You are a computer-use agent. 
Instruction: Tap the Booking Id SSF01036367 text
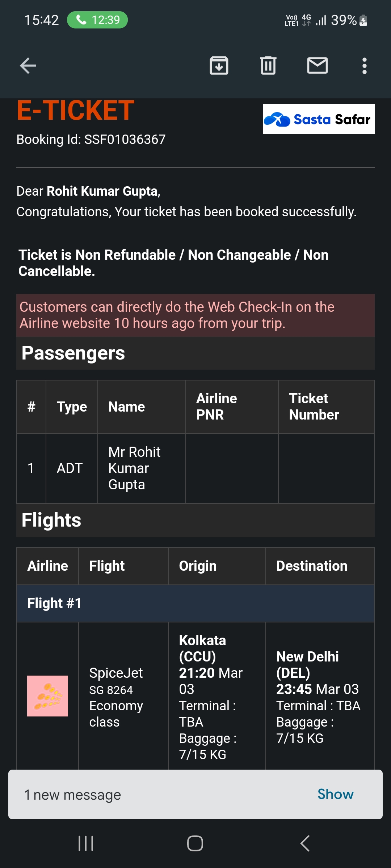tap(91, 139)
